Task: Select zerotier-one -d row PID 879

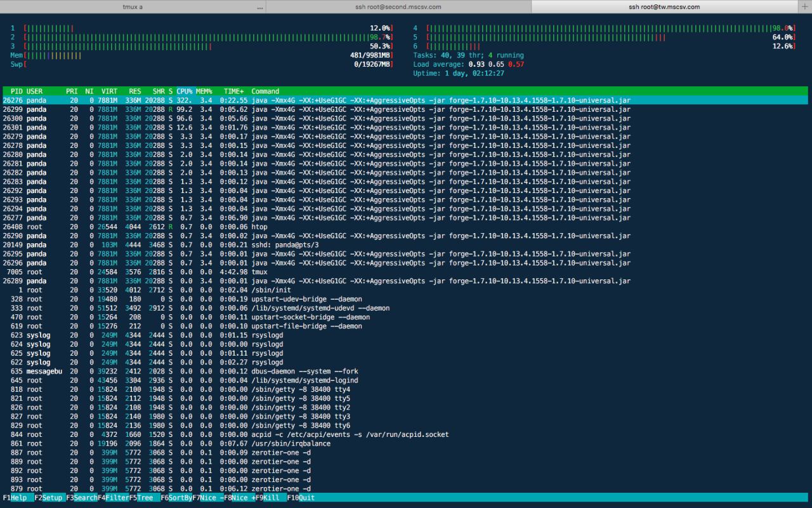Action: 405,488
